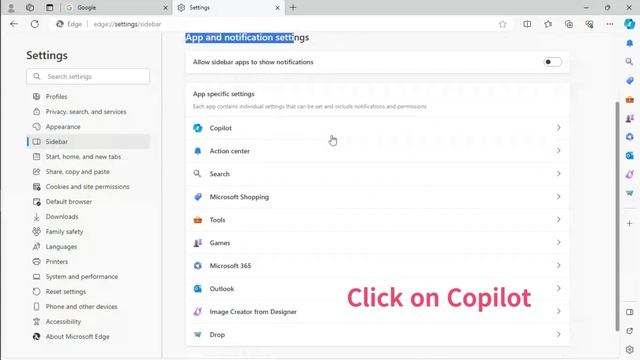Open Profiles settings section
The height and width of the screenshot is (360, 640).
(88, 97)
